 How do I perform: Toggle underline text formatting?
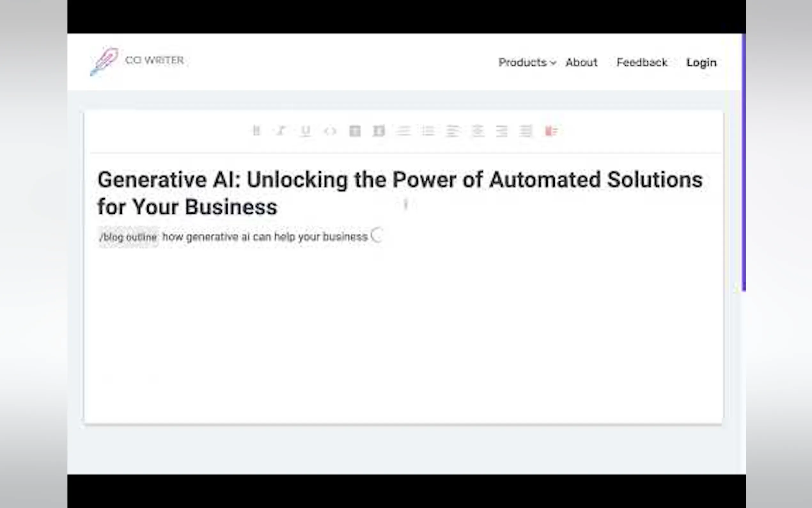coord(306,131)
